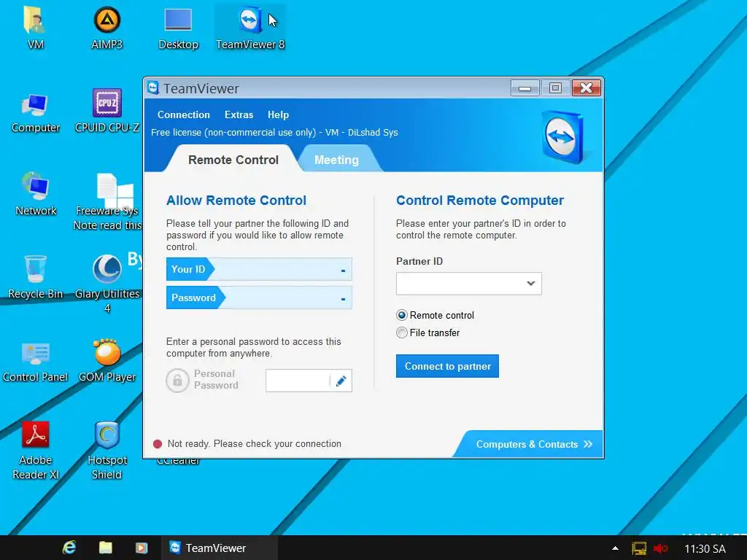Screen dimensions: 747x560
Task: Click the Connect to partner button
Action: (x=447, y=366)
